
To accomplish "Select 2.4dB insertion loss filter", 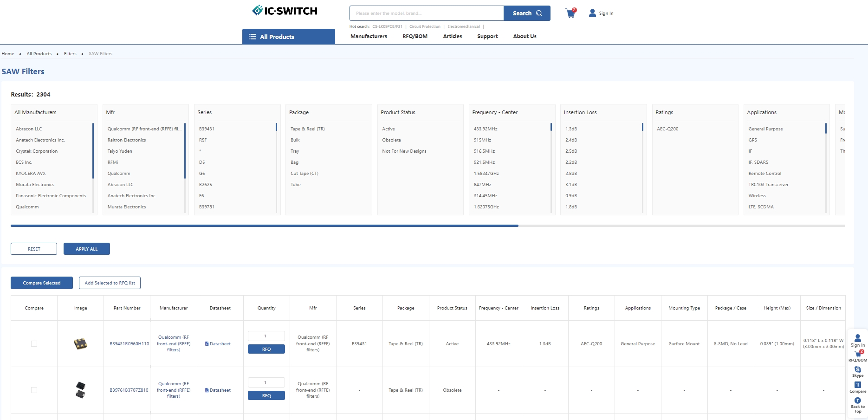I will click(x=571, y=140).
